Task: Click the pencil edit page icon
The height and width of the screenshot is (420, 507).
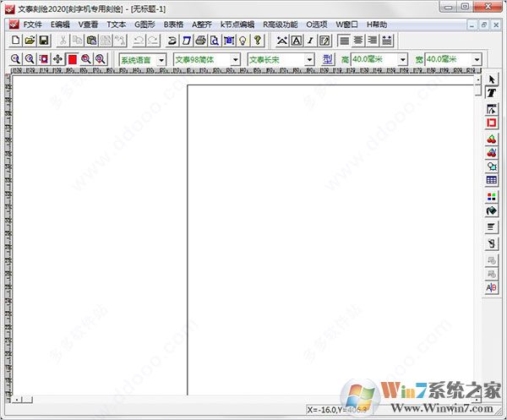Action: point(325,41)
